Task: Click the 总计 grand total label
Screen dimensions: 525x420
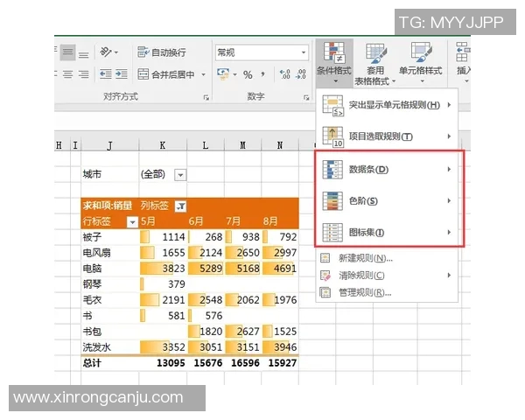Action: (92, 363)
